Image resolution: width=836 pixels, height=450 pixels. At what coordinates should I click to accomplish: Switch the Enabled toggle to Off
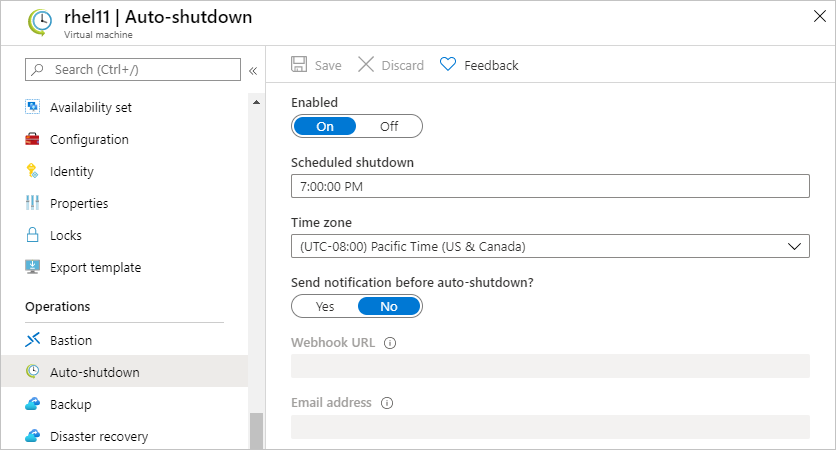389,126
